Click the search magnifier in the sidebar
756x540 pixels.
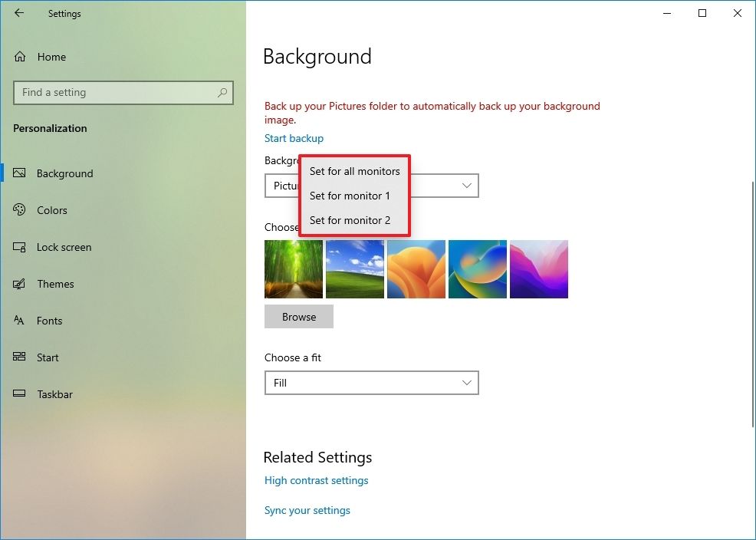click(x=222, y=92)
